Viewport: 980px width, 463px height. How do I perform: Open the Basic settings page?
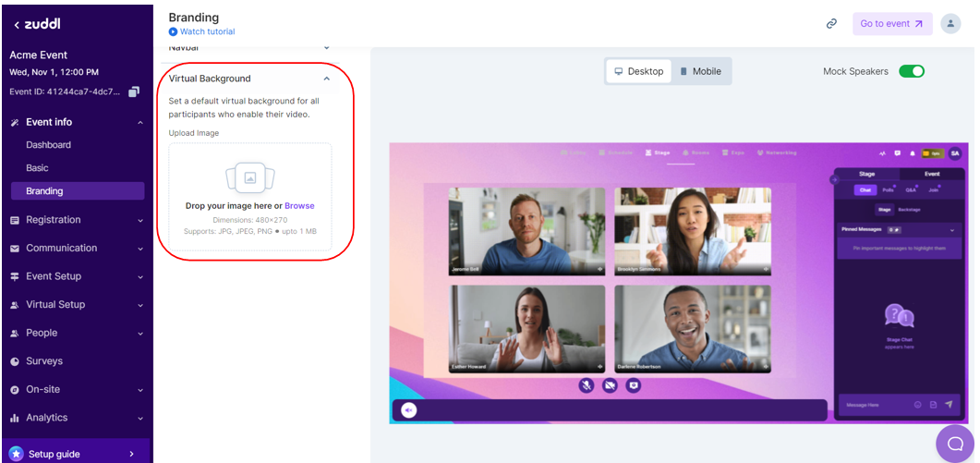(x=37, y=167)
